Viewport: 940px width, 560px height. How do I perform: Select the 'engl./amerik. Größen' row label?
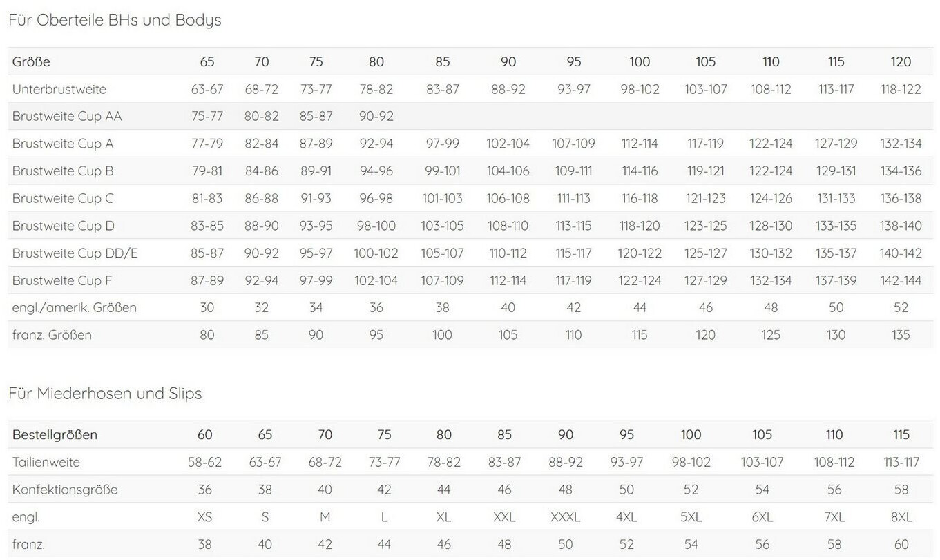(75, 307)
